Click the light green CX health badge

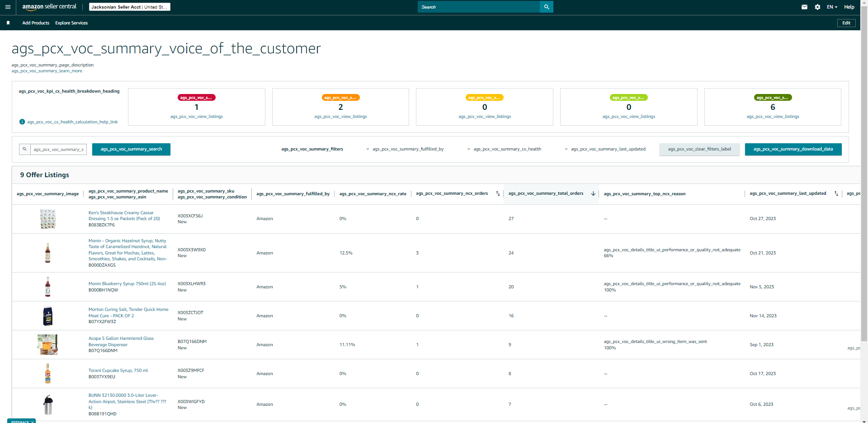pyautogui.click(x=629, y=98)
